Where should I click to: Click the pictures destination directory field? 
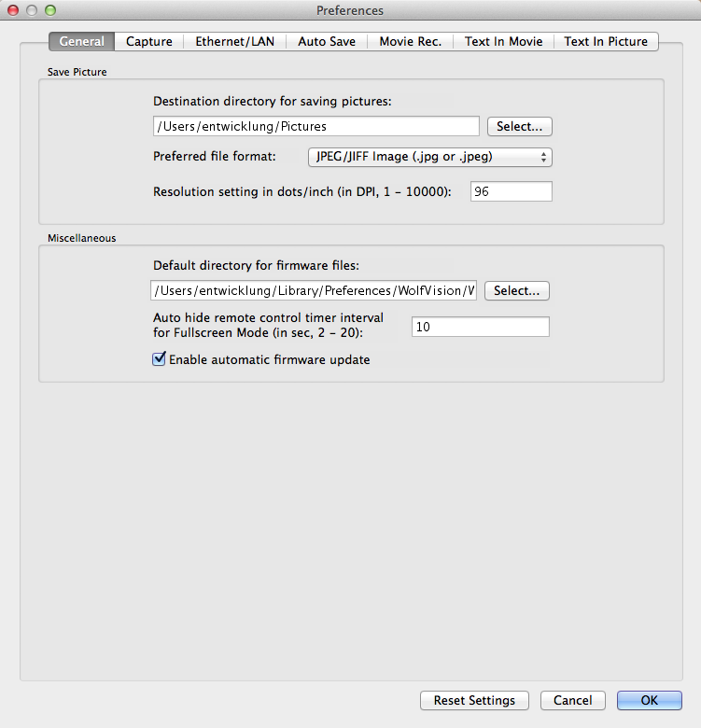[315, 126]
